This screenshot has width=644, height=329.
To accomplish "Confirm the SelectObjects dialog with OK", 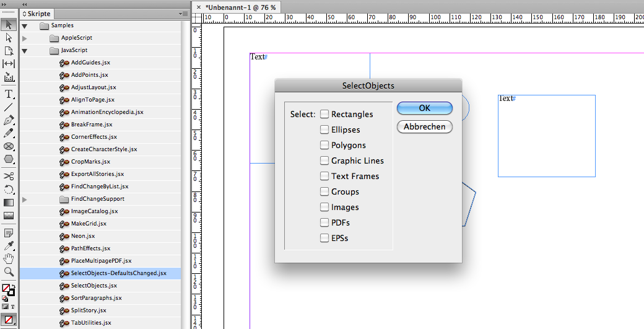I will tap(425, 108).
